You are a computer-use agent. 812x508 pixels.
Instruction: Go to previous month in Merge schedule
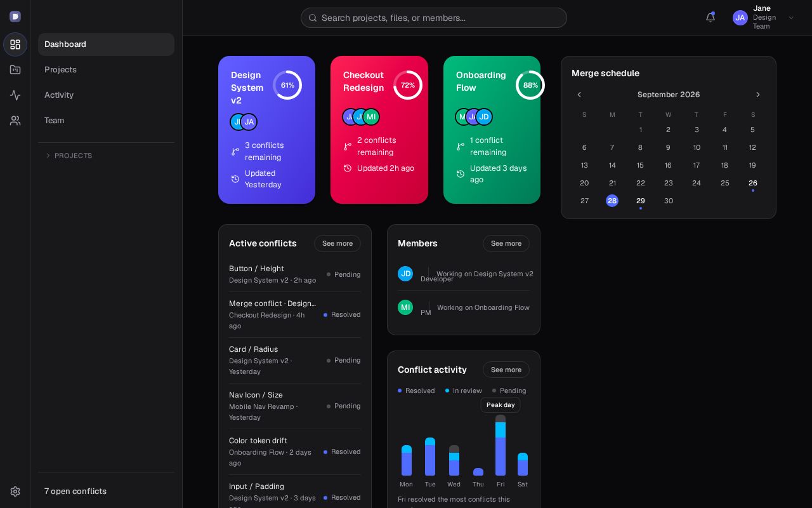tap(579, 95)
